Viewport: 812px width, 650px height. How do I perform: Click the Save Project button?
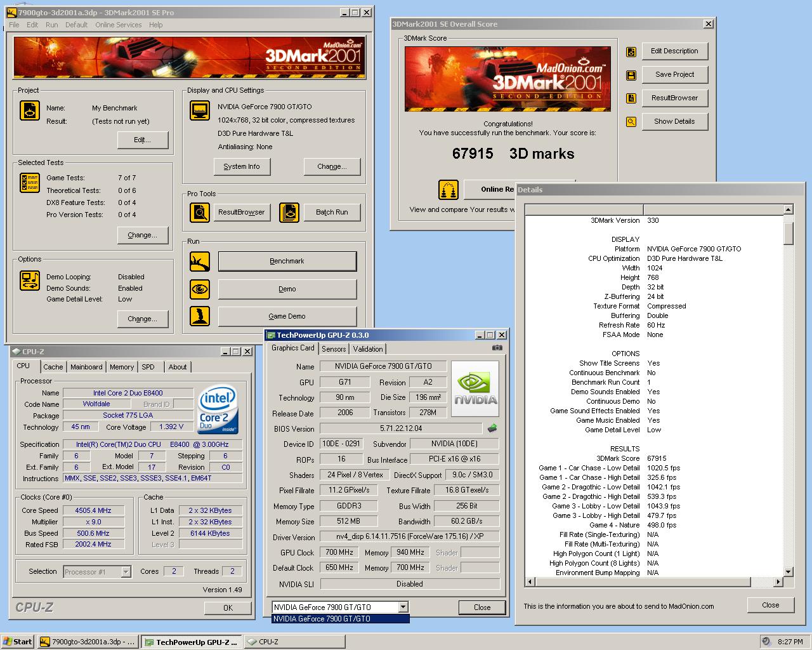coord(675,74)
